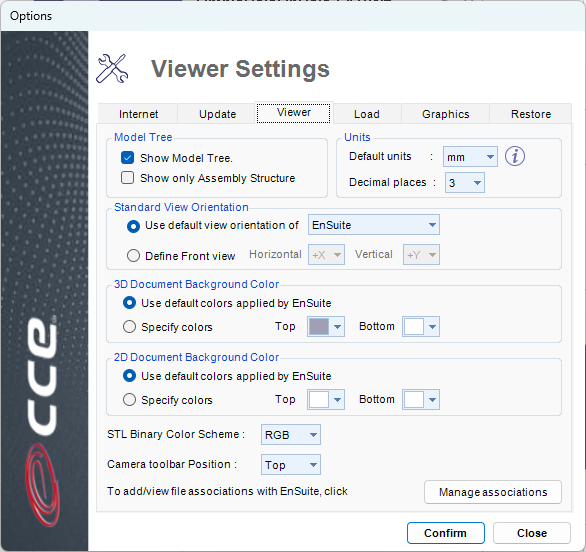Pick the 3D background Bottom color swatch
The image size is (586, 552).
coord(421,326)
